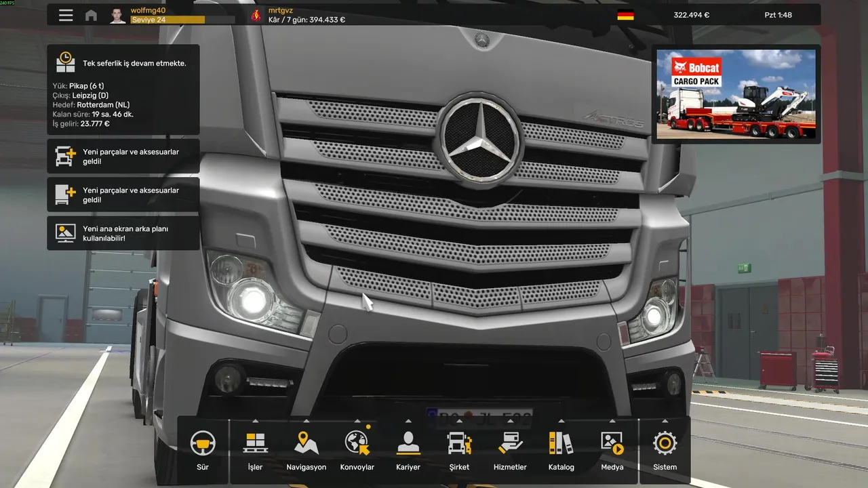
Task: Click the Yük: Pikap (6 t) line
Action: pyautogui.click(x=78, y=86)
